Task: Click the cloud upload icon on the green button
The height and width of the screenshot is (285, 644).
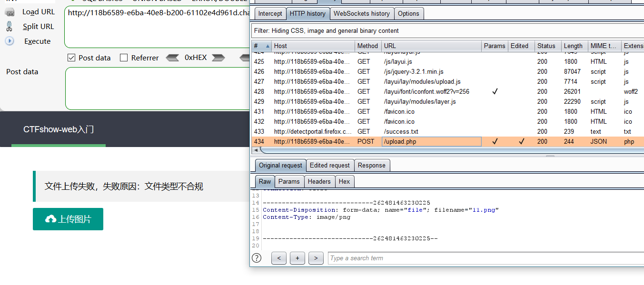Action: tap(50, 219)
